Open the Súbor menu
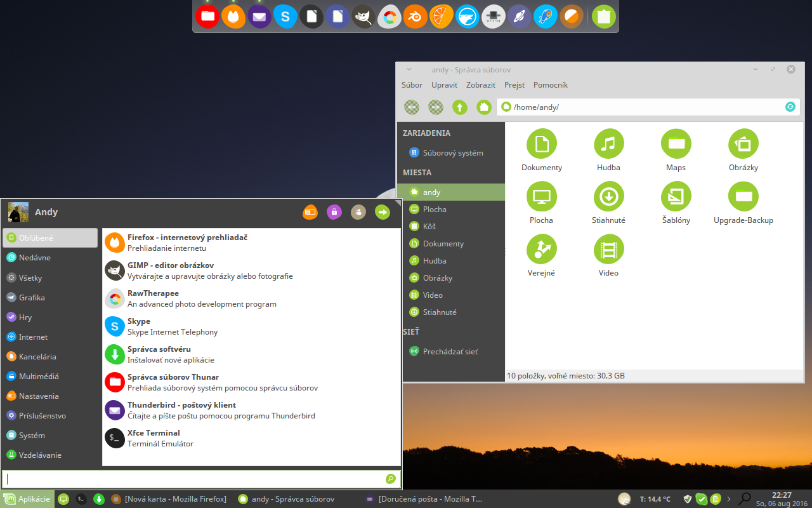The height and width of the screenshot is (508, 812). tap(412, 85)
